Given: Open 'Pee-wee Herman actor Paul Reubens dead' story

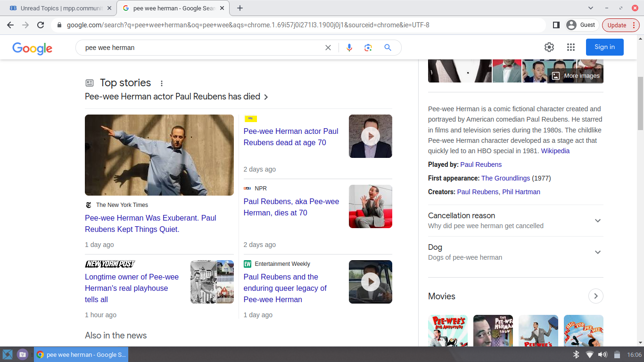Looking at the screenshot, I should coord(291,137).
